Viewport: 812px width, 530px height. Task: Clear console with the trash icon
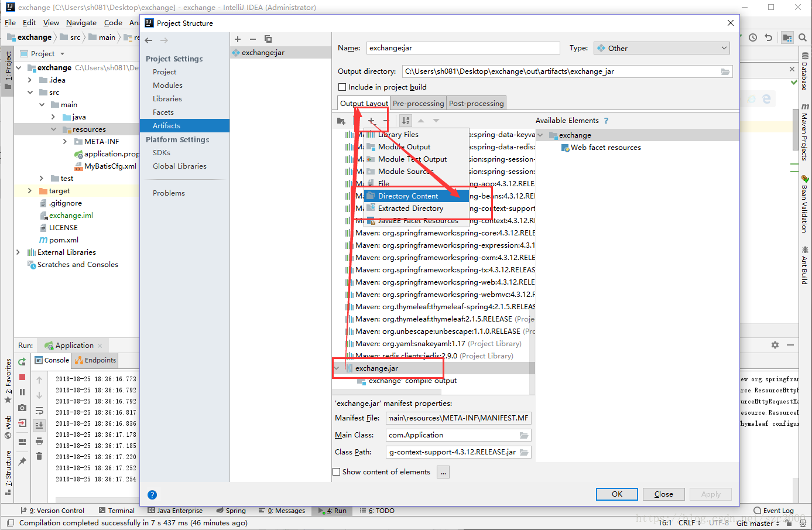[39, 456]
